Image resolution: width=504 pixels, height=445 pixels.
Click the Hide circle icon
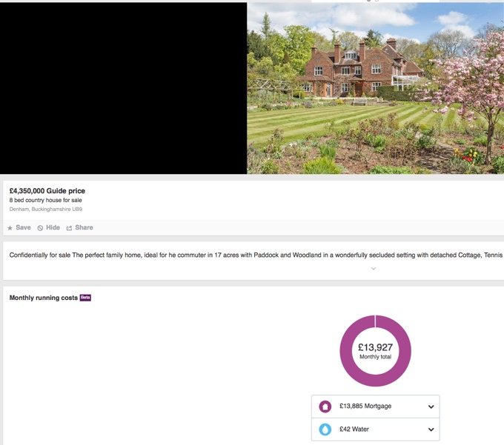click(x=40, y=228)
